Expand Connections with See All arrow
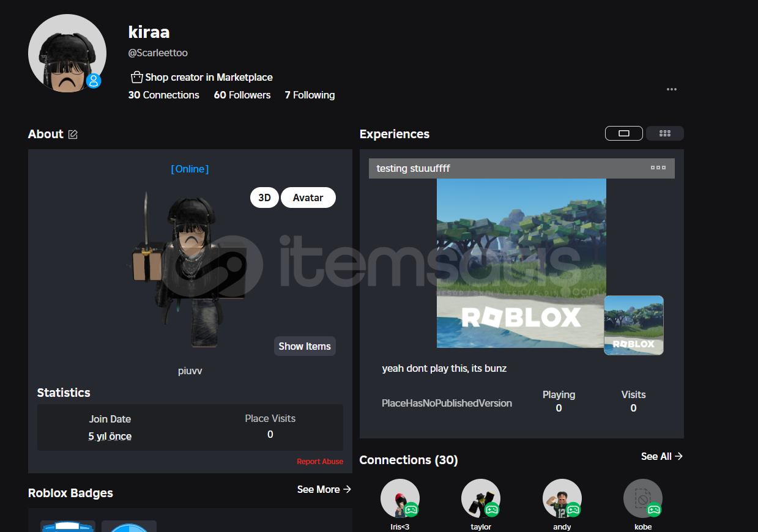 coord(661,456)
